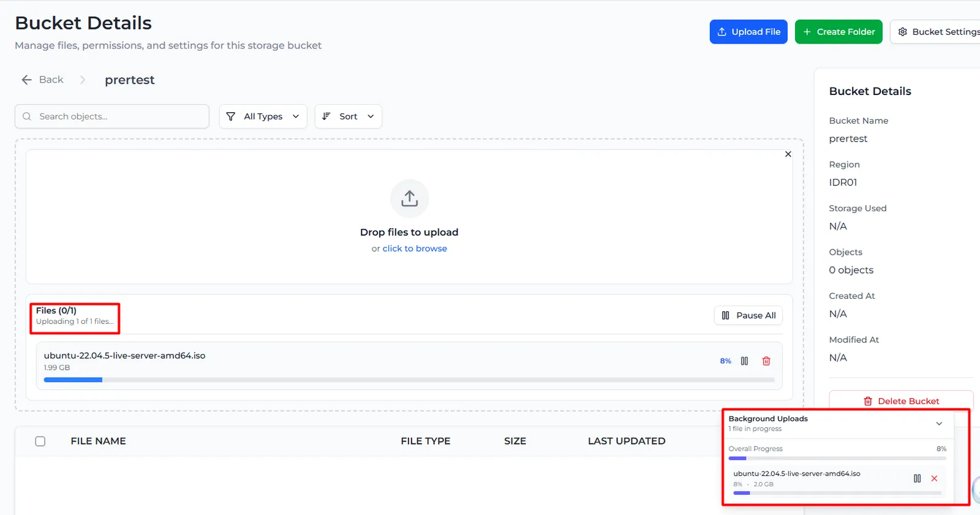Go Back using the arrow link
Viewport: 980px width, 515px height.
(x=43, y=80)
